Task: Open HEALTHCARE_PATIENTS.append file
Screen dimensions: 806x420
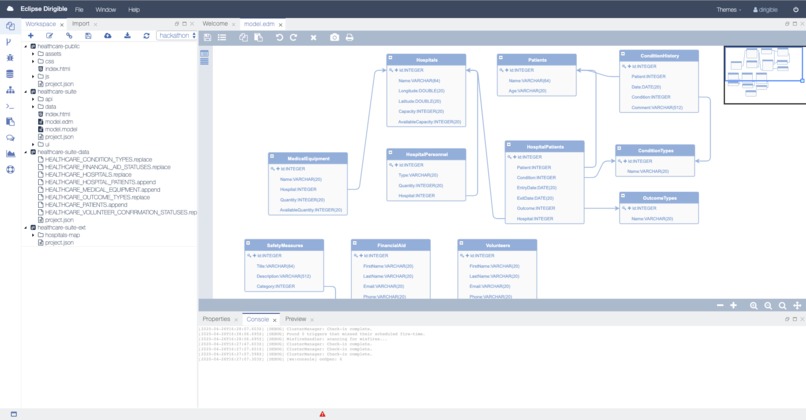Action: 85,205
